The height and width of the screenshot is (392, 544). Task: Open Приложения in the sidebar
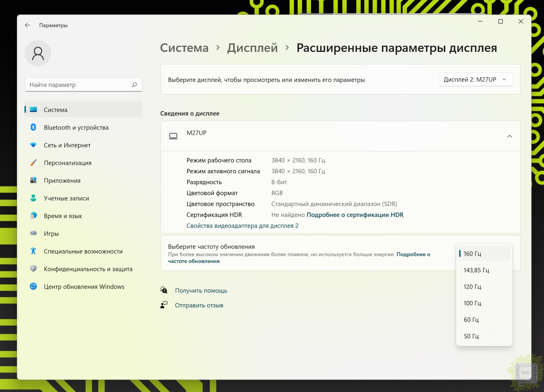coord(62,181)
